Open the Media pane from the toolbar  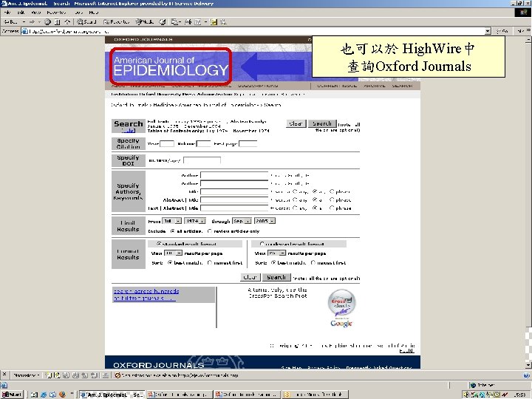click(x=145, y=22)
